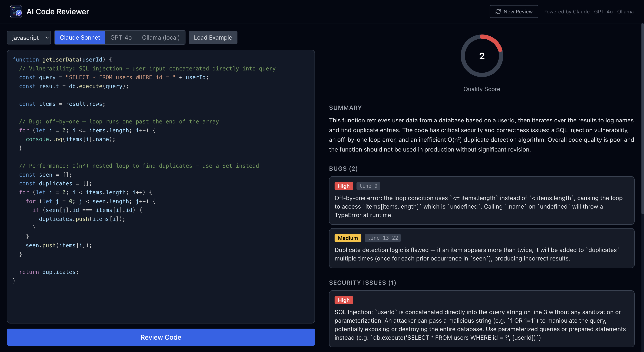644x352 pixels.
Task: Click the BUGS (2) heading
Action: click(x=343, y=169)
